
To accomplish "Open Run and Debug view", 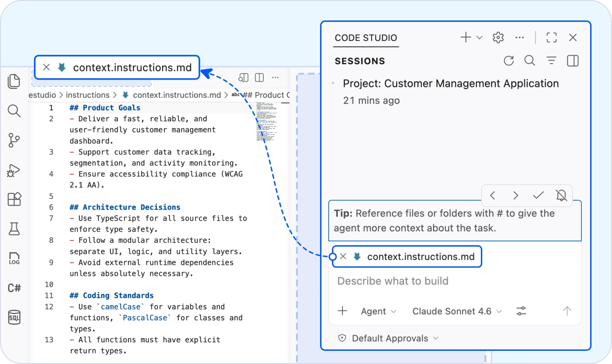I will point(14,170).
